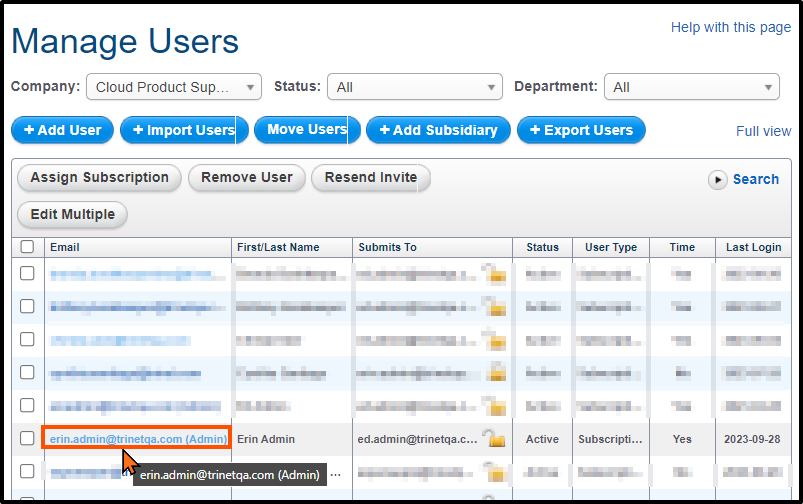Click the Add Subsidiary button
The height and width of the screenshot is (504, 803).
[x=438, y=130]
